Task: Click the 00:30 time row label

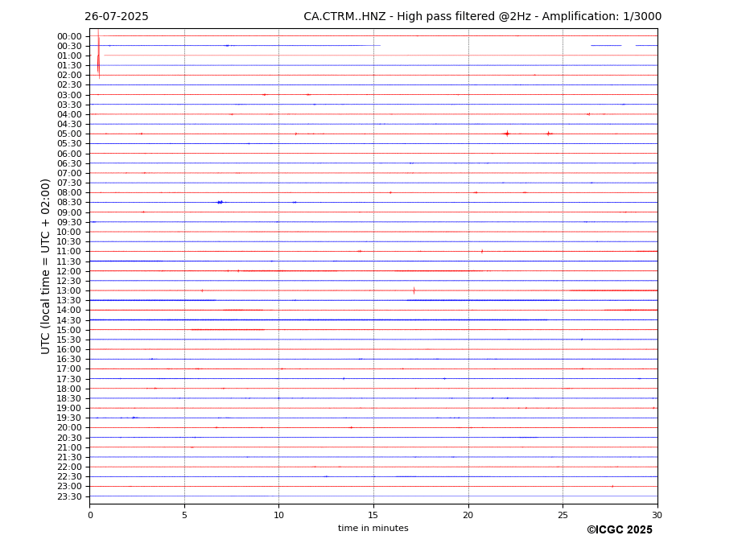Action: tap(69, 46)
